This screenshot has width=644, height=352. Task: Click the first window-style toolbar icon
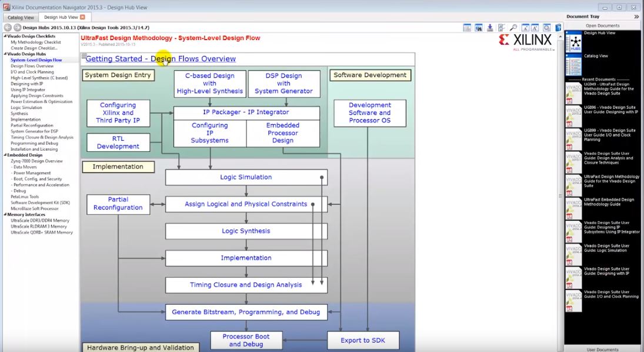click(x=467, y=28)
